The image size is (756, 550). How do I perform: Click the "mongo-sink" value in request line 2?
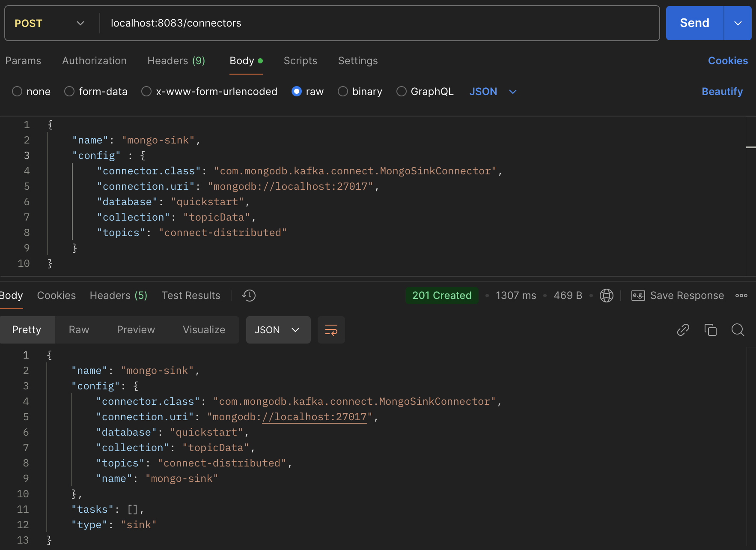[x=158, y=140]
